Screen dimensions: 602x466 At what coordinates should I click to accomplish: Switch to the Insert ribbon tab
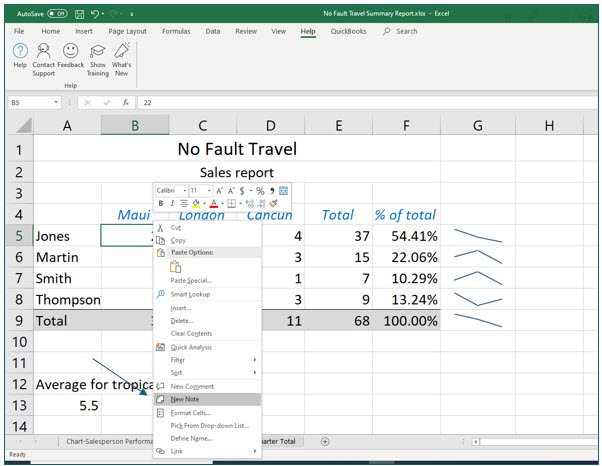84,31
